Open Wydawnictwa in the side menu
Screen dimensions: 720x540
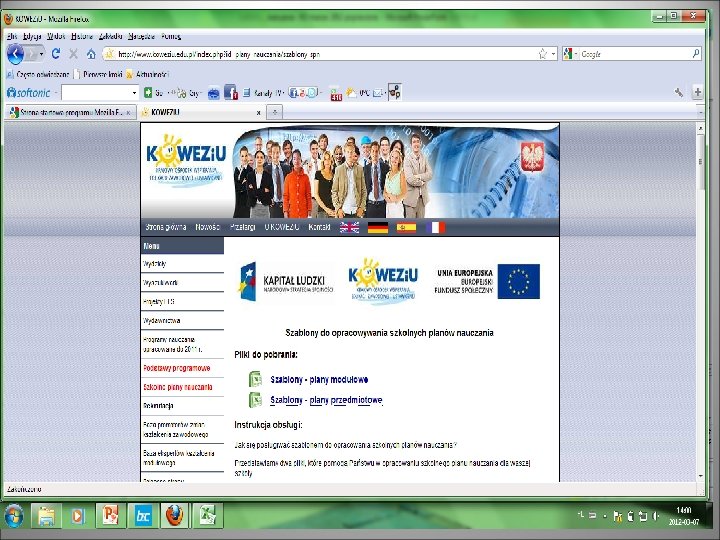click(x=162, y=321)
